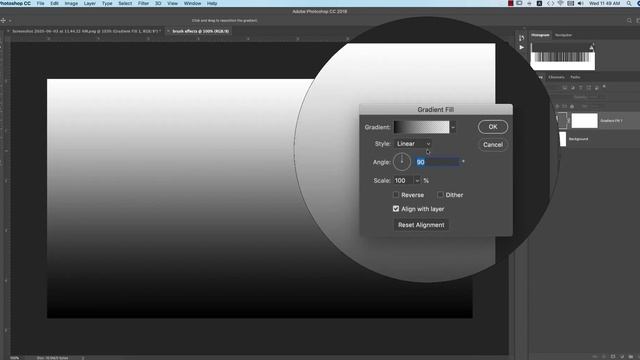This screenshot has width=640, height=360.
Task: Open the Type menu
Action: pos(107,3)
